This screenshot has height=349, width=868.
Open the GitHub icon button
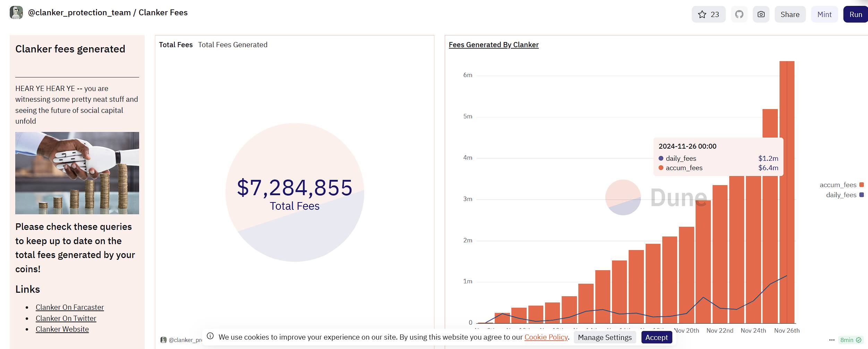(739, 14)
